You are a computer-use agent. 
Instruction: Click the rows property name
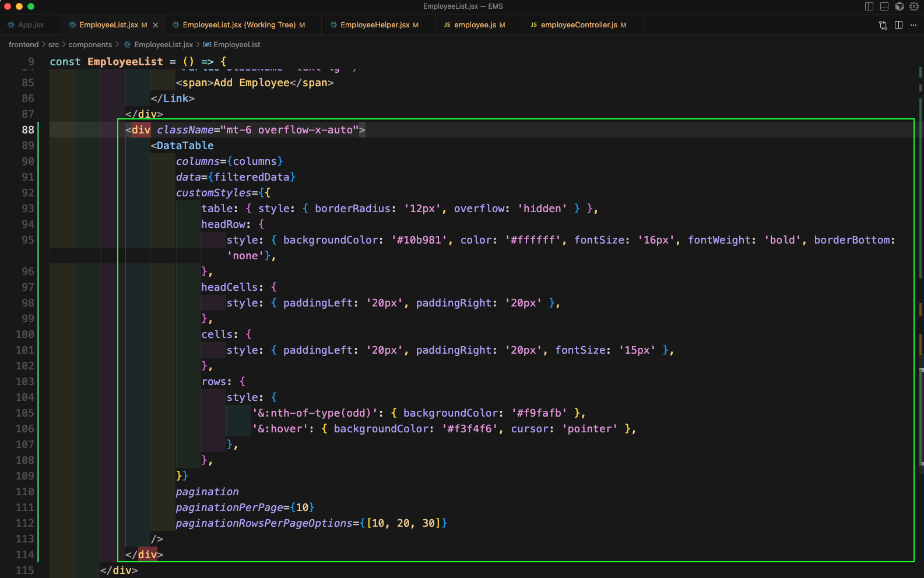pos(213,382)
